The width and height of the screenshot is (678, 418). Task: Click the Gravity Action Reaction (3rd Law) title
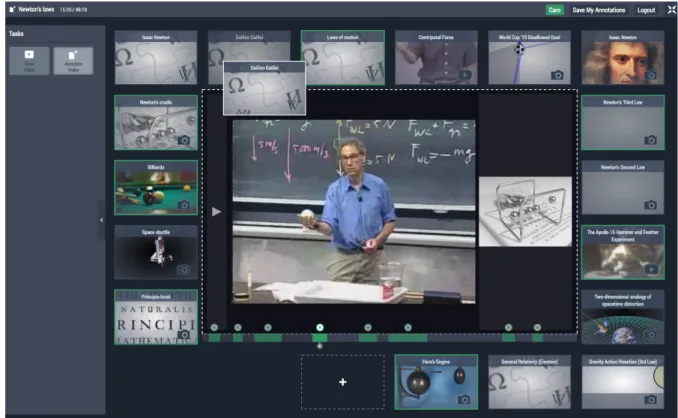pyautogui.click(x=623, y=361)
